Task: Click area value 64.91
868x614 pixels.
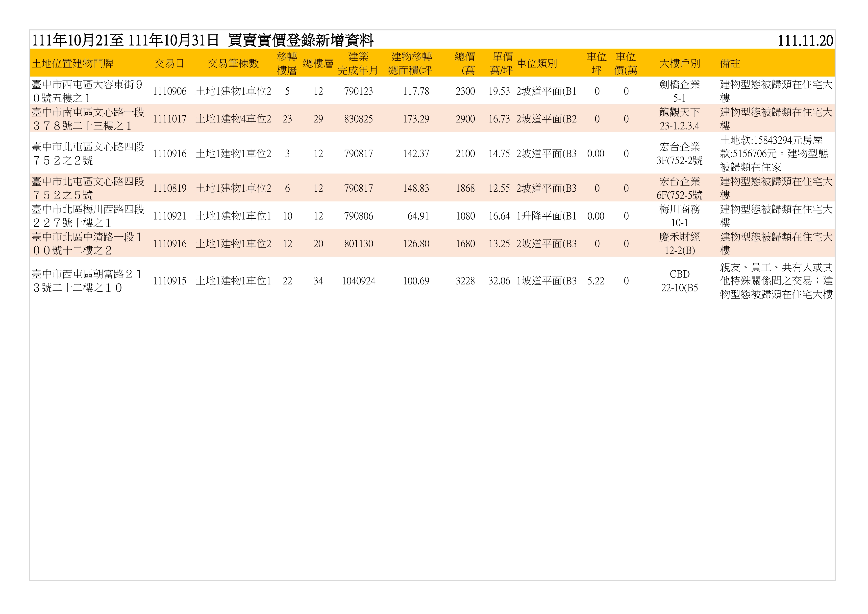Action: (x=418, y=216)
